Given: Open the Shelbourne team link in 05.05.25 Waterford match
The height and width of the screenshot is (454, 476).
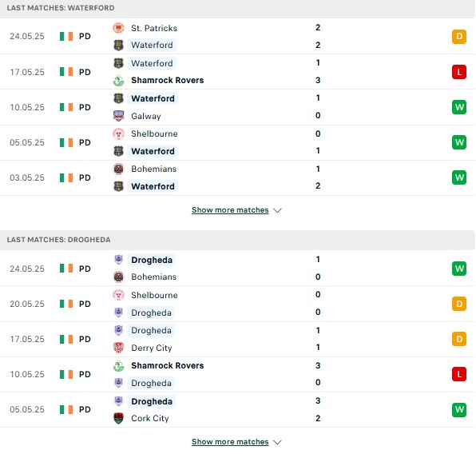Looking at the screenshot, I should click(154, 133).
